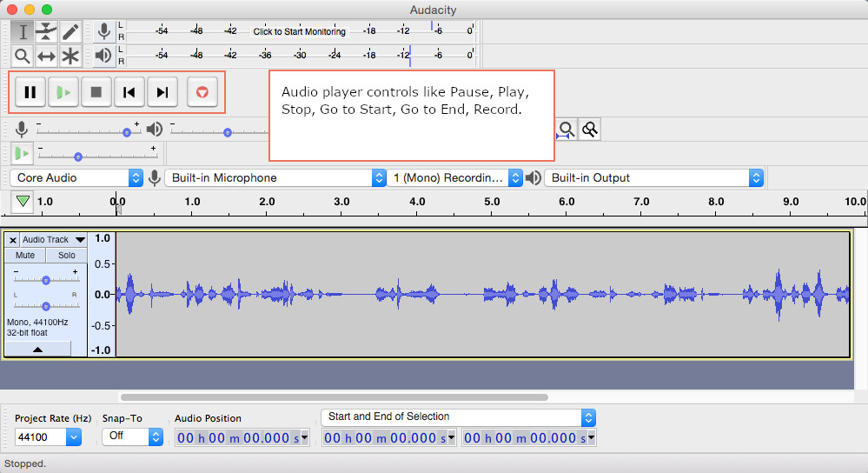Image resolution: width=868 pixels, height=473 pixels.
Task: Start recording with the Record button
Action: tap(202, 92)
